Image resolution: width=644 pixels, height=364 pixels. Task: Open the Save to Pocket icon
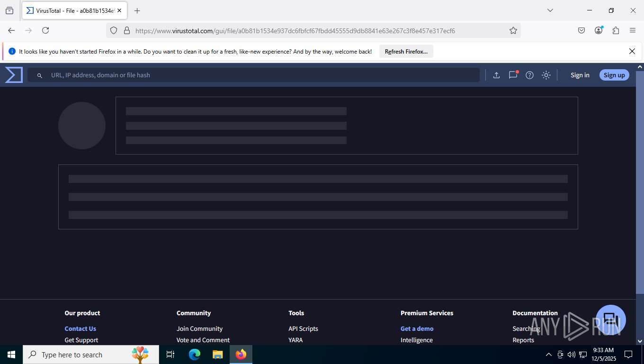coord(581,30)
